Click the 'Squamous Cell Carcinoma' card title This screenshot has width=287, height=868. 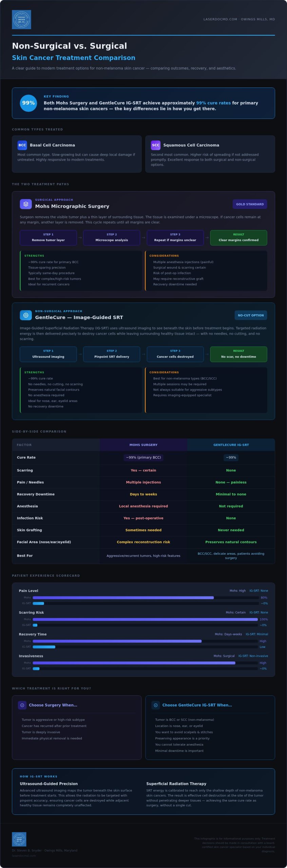(x=191, y=145)
